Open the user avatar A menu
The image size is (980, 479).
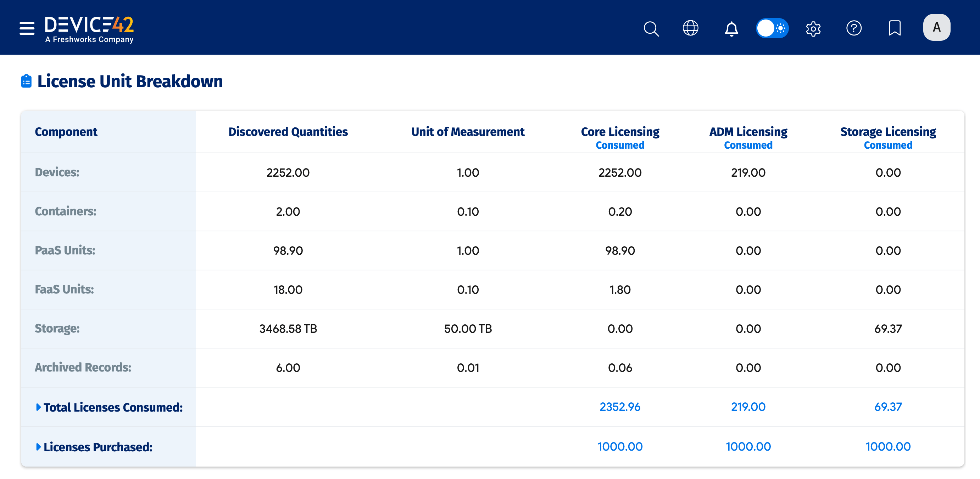click(x=936, y=27)
